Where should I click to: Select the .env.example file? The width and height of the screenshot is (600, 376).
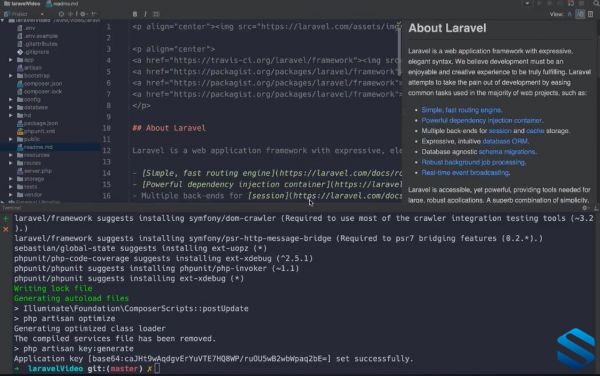click(x=38, y=36)
